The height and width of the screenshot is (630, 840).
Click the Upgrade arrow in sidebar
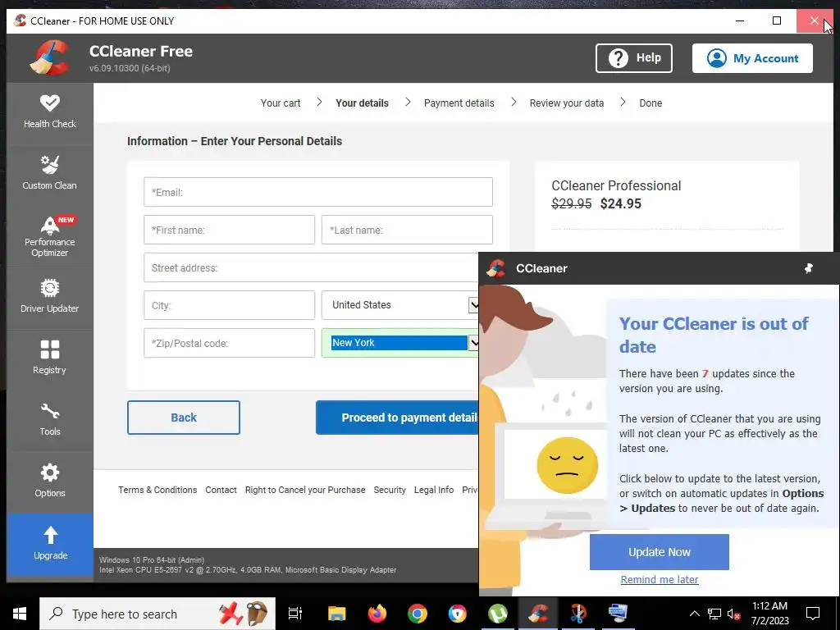50,545
